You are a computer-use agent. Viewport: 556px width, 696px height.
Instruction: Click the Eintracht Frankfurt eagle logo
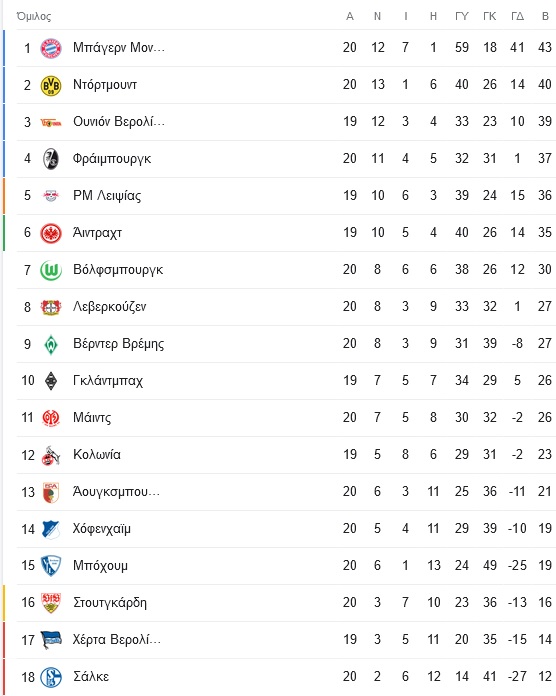tap(51, 233)
